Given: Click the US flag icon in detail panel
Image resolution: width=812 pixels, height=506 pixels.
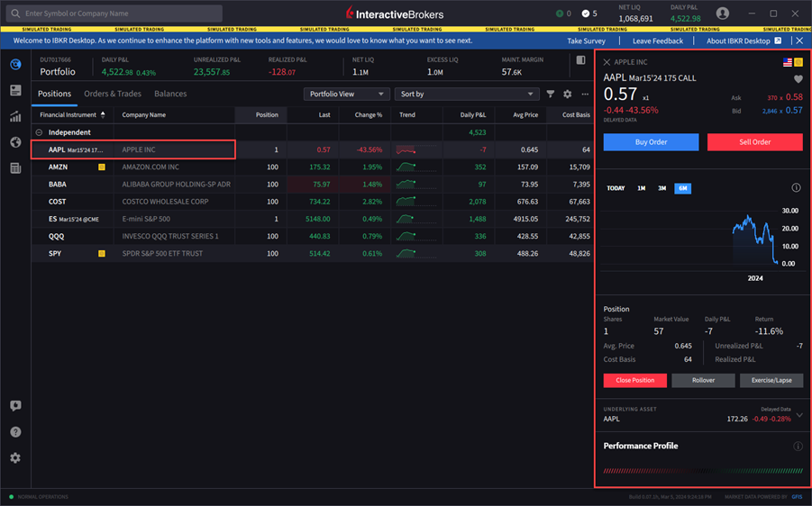Looking at the screenshot, I should pos(787,62).
